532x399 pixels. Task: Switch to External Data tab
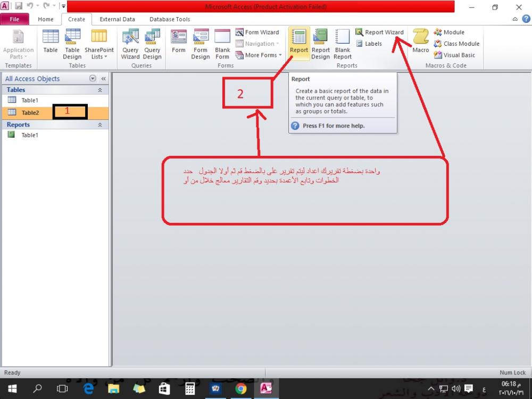click(x=118, y=19)
